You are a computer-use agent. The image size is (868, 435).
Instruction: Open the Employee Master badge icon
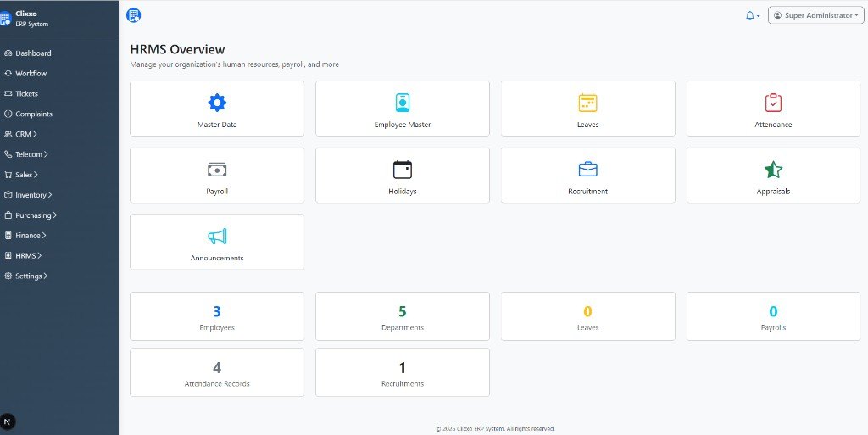pyautogui.click(x=403, y=103)
